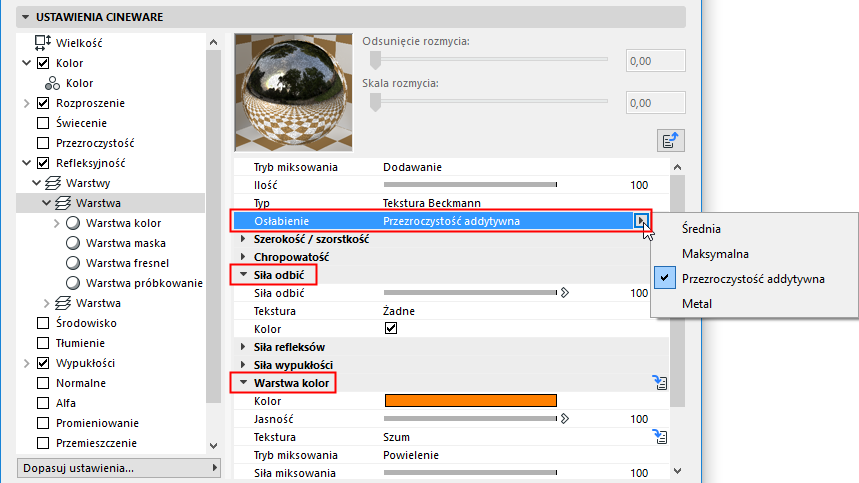Enable the Promieniowanie checkbox

(43, 423)
